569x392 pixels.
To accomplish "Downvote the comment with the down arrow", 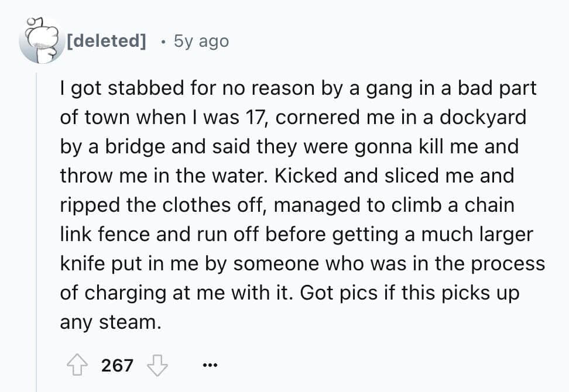I will click(x=156, y=366).
